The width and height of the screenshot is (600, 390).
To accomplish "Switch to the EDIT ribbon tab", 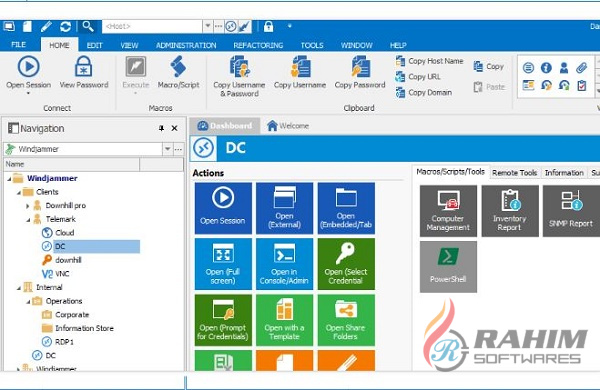I will [x=95, y=45].
